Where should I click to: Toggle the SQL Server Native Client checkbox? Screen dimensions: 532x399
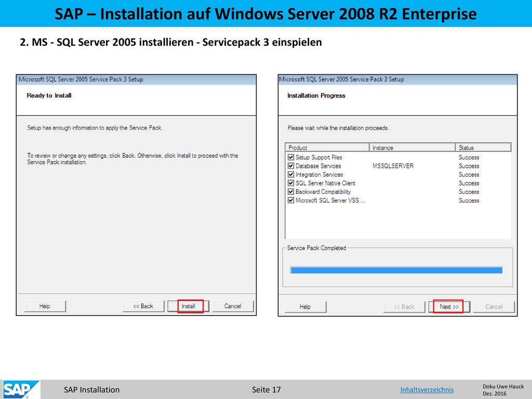(x=291, y=183)
